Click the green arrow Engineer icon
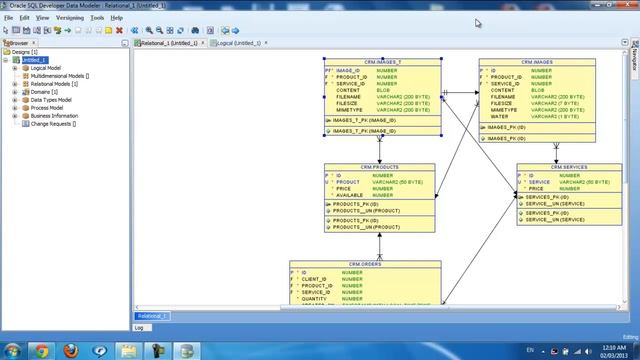The width and height of the screenshot is (640, 360). click(x=68, y=30)
